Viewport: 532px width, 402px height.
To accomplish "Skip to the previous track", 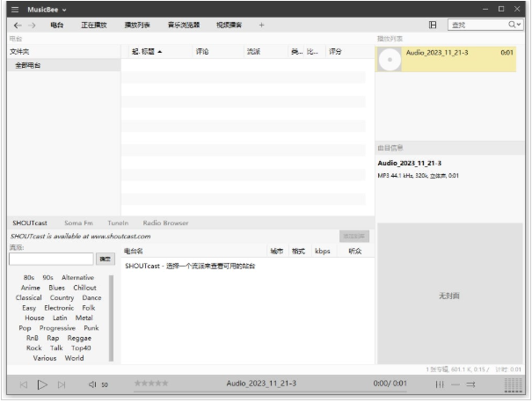I will [23, 384].
